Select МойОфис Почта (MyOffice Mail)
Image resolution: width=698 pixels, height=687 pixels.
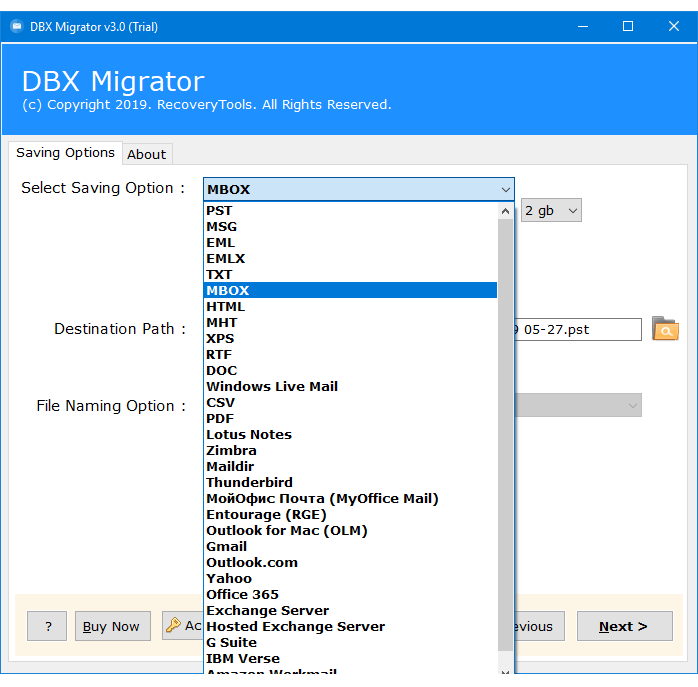[350, 499]
